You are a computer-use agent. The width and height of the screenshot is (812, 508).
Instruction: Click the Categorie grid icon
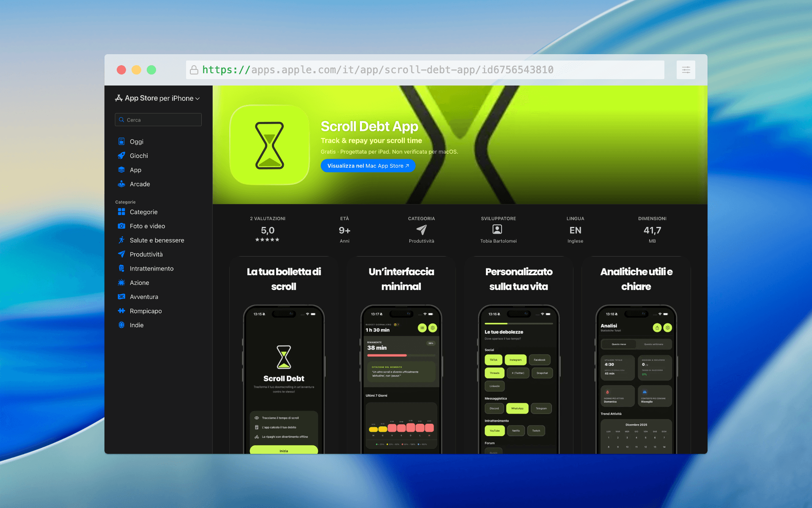121,212
